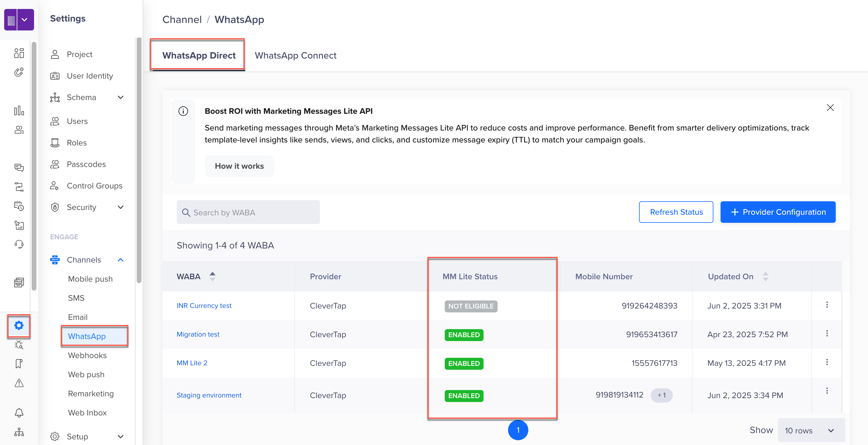Image resolution: width=868 pixels, height=445 pixels.
Task: Click the Provider Configuration button
Action: click(778, 212)
